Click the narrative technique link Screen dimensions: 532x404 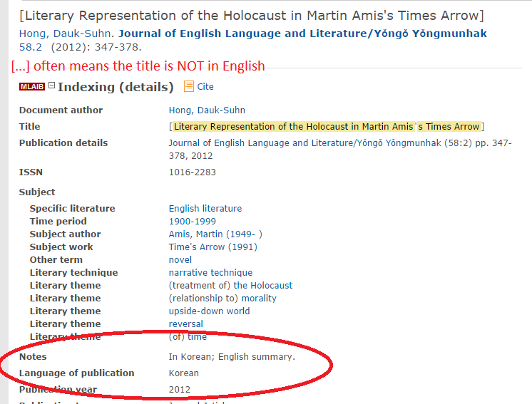pyautogui.click(x=210, y=273)
